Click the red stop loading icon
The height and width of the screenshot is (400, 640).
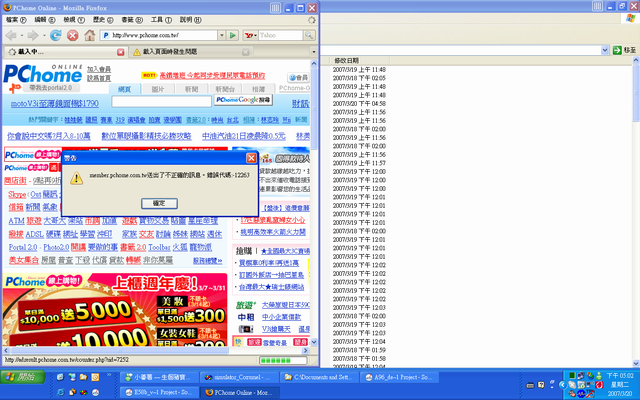click(x=72, y=35)
